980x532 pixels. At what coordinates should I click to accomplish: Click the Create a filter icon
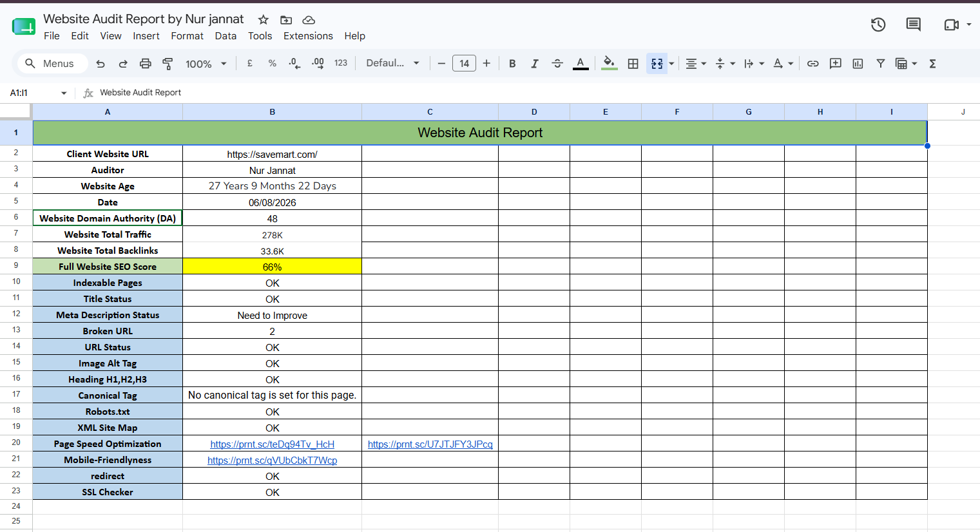pyautogui.click(x=880, y=63)
